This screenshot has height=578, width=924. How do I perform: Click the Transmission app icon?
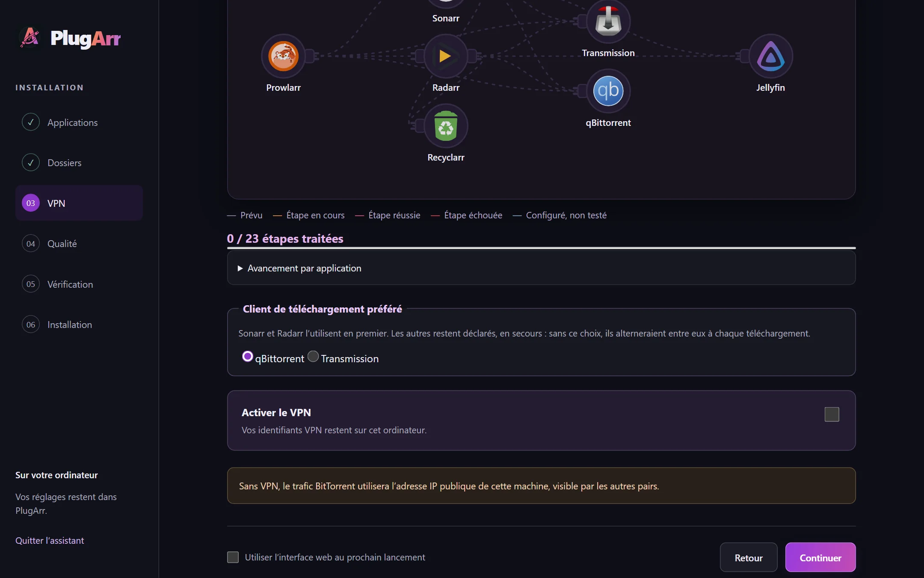[x=608, y=21]
